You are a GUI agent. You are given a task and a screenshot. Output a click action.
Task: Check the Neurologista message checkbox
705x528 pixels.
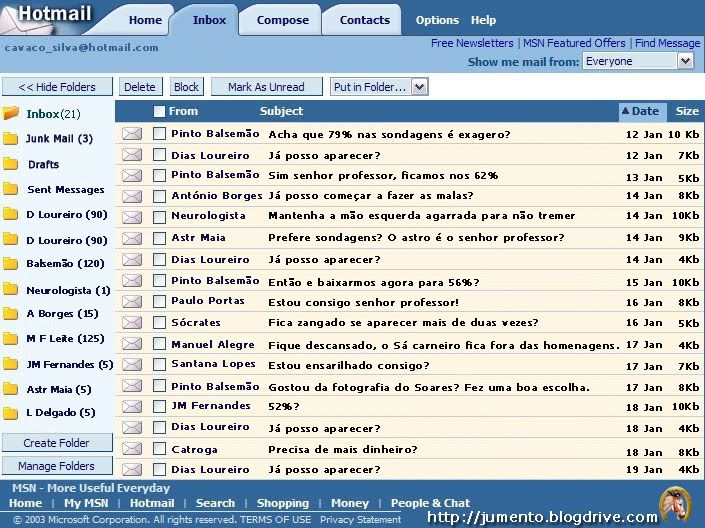159,217
